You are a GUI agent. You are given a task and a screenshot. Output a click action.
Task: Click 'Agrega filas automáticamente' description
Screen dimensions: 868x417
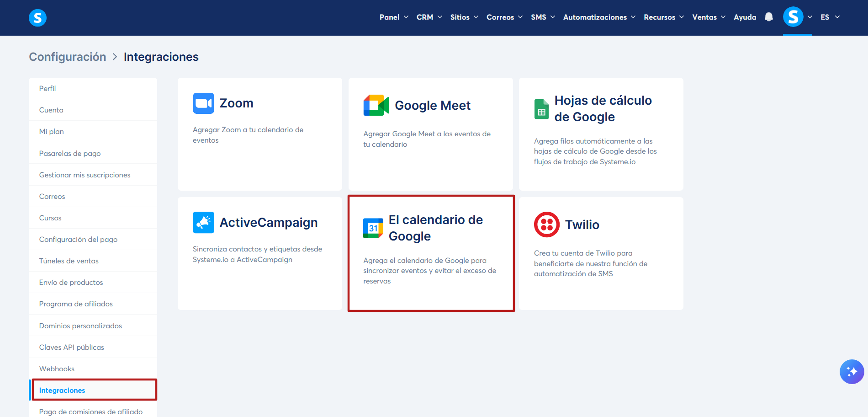point(595,151)
